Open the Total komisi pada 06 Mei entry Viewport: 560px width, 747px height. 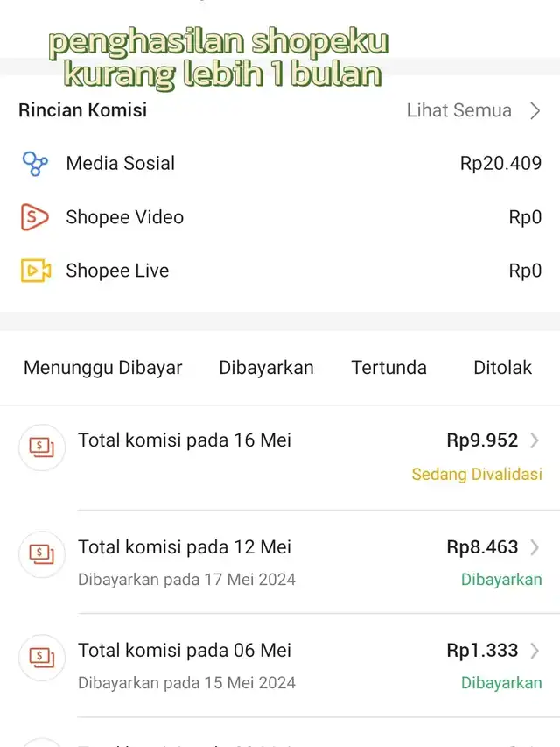coord(280,666)
